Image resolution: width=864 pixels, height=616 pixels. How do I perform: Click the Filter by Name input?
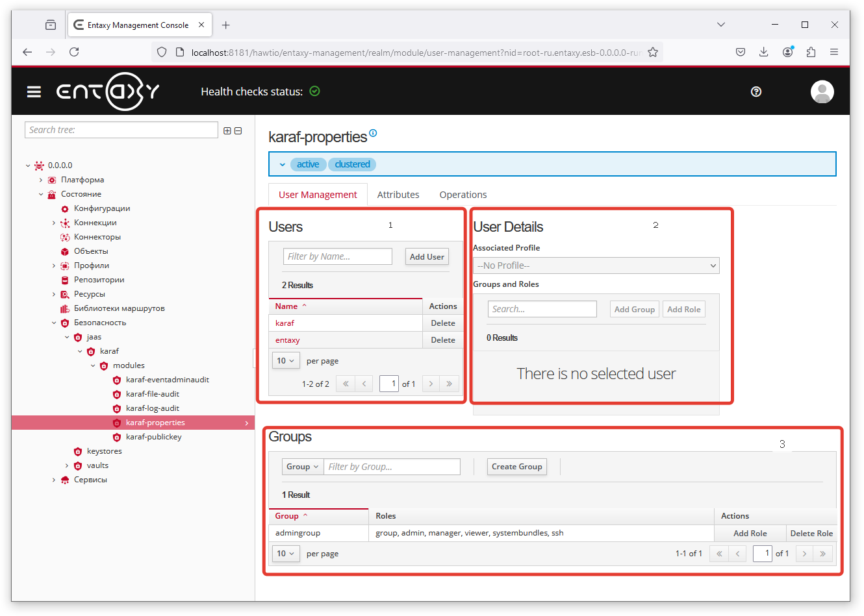point(338,256)
